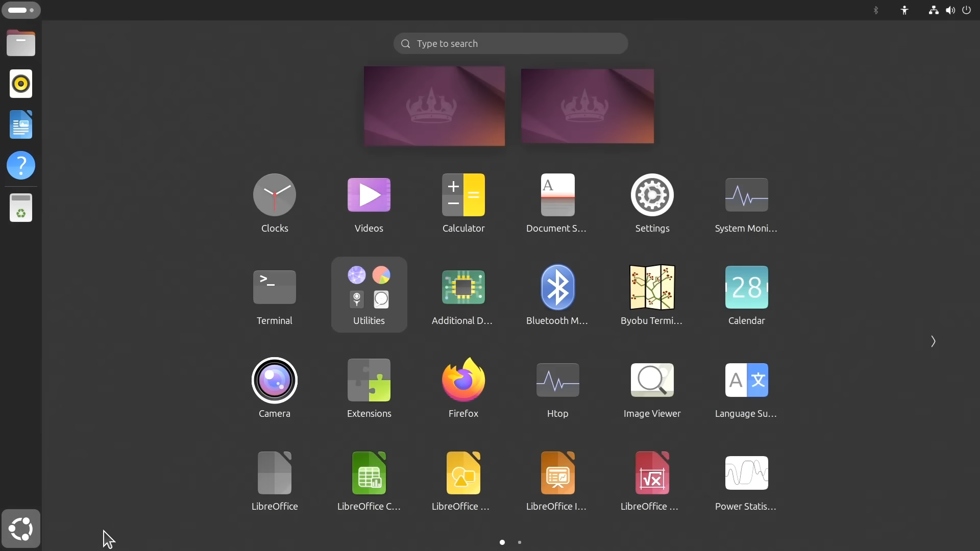Open the Extensions app
980x551 pixels.
click(x=369, y=380)
